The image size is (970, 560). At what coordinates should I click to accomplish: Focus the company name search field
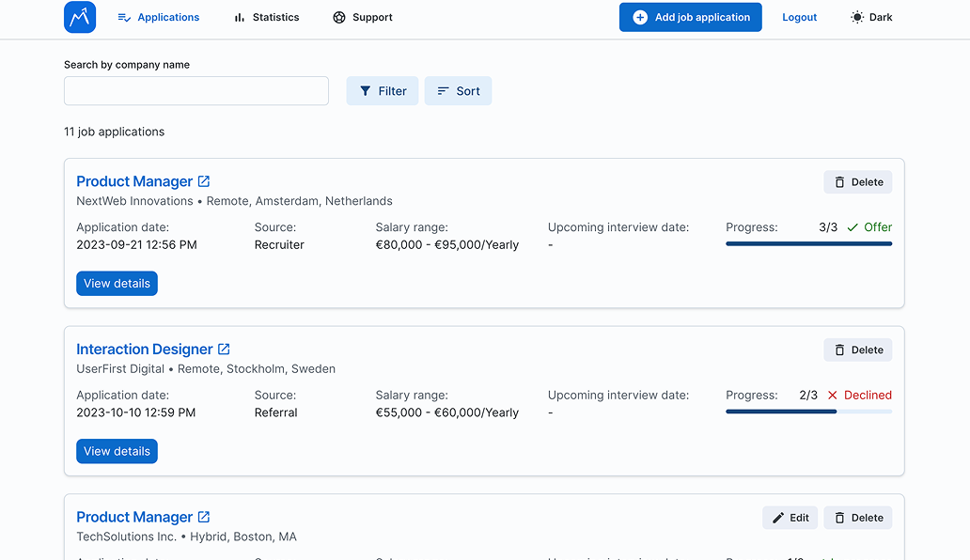pos(196,91)
